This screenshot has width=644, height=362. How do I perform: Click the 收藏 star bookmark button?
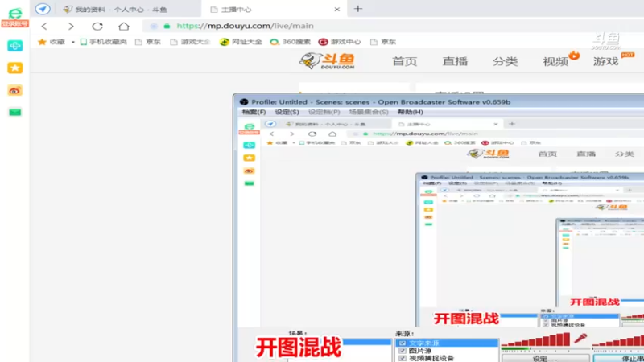coord(52,42)
